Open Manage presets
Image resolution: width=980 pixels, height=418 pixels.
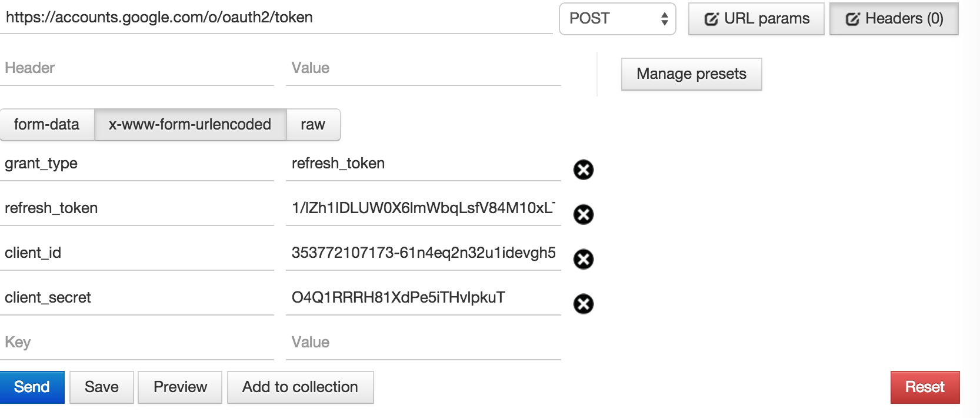click(691, 74)
